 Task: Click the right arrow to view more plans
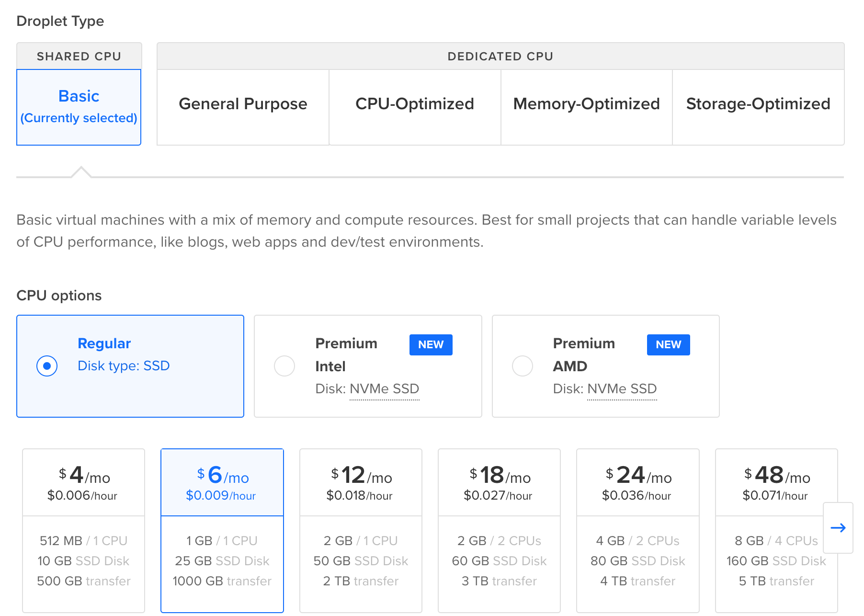coord(838,528)
